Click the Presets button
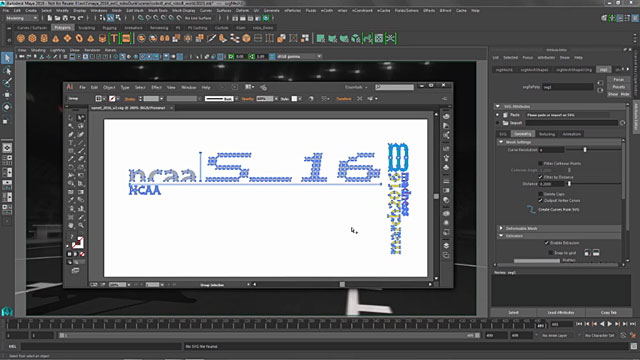Viewport: 640px width, 360px height. click(x=618, y=87)
